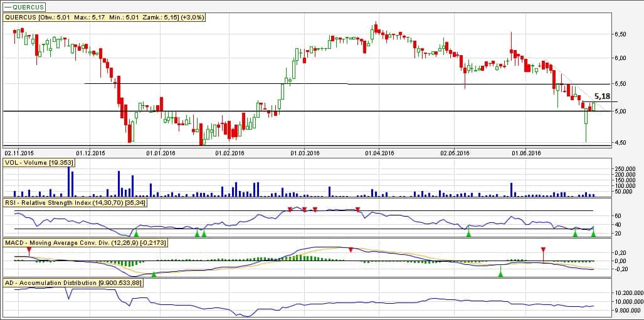Click the last red RSI sell arrow
Image resolution: width=644 pixels, height=320 pixels.
357,209
